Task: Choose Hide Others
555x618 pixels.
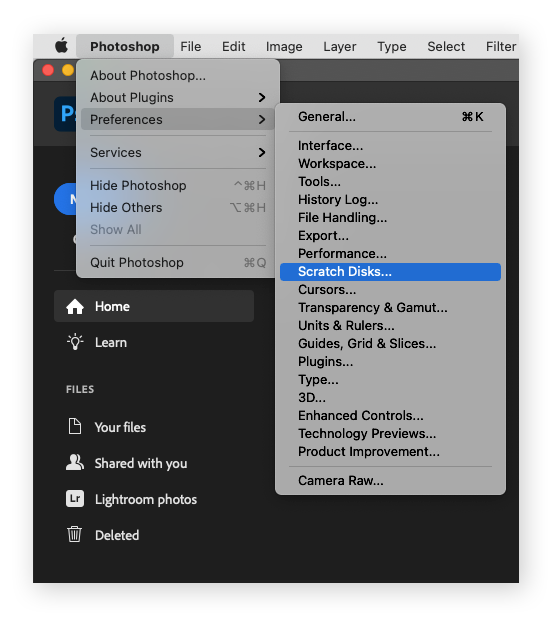Action: pyautogui.click(x=178, y=207)
